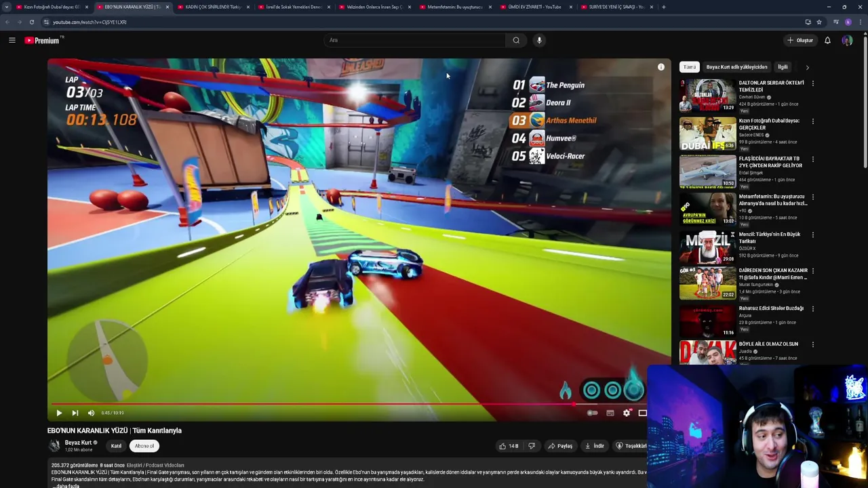Open DUBAI thumbnail of Kızın Fotoğrafı video
This screenshot has height=488, width=868.
(x=707, y=134)
